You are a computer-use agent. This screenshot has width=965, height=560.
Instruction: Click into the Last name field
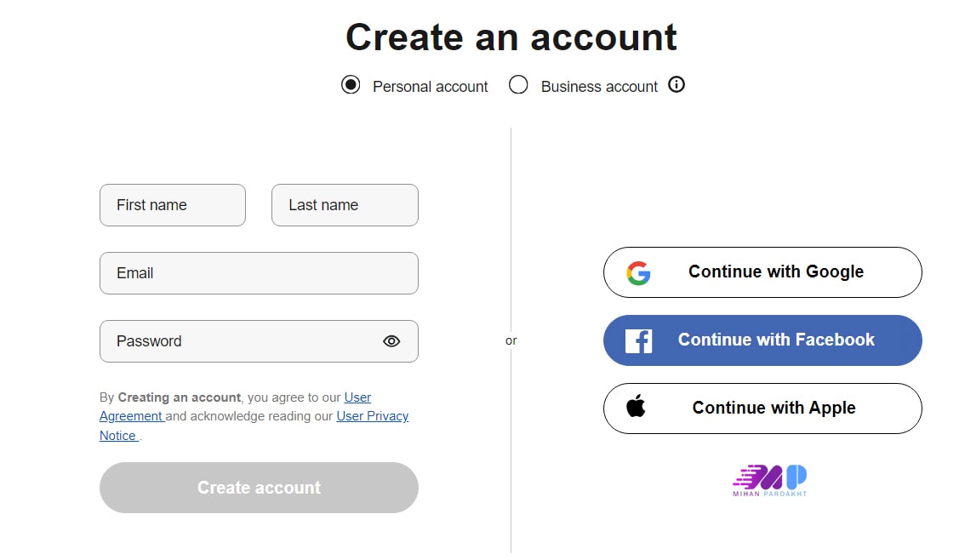(x=345, y=205)
